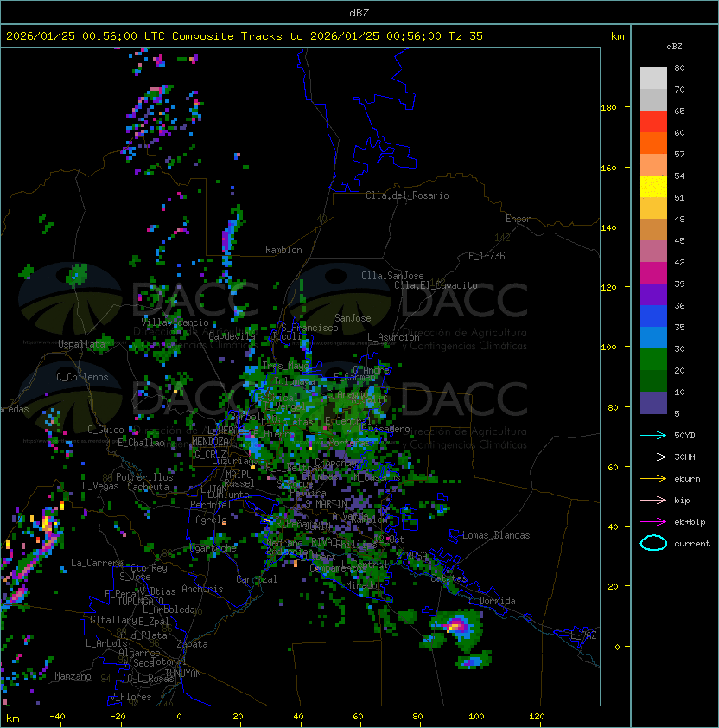The width and height of the screenshot is (719, 728).
Task: Click the 'TUNUYAN' place label
Action: tap(183, 674)
